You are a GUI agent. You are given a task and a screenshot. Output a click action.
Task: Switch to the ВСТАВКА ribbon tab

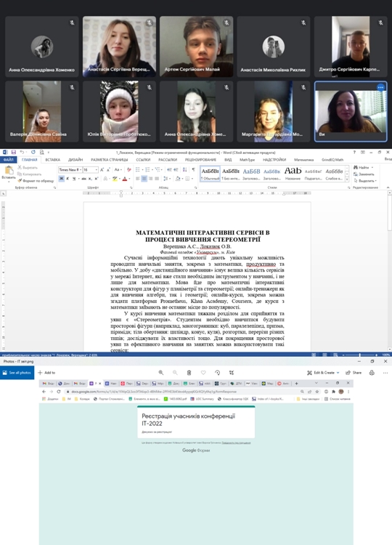pos(53,160)
